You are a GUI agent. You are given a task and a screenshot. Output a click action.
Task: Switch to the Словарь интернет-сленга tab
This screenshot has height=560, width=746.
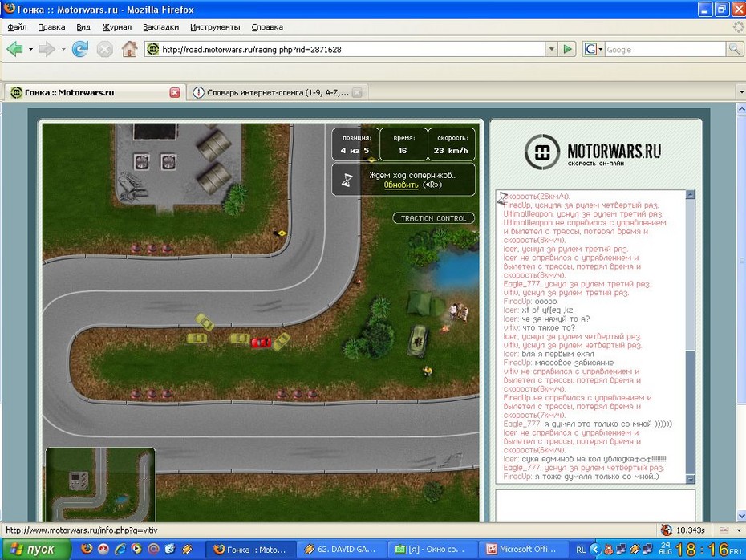tap(277, 92)
